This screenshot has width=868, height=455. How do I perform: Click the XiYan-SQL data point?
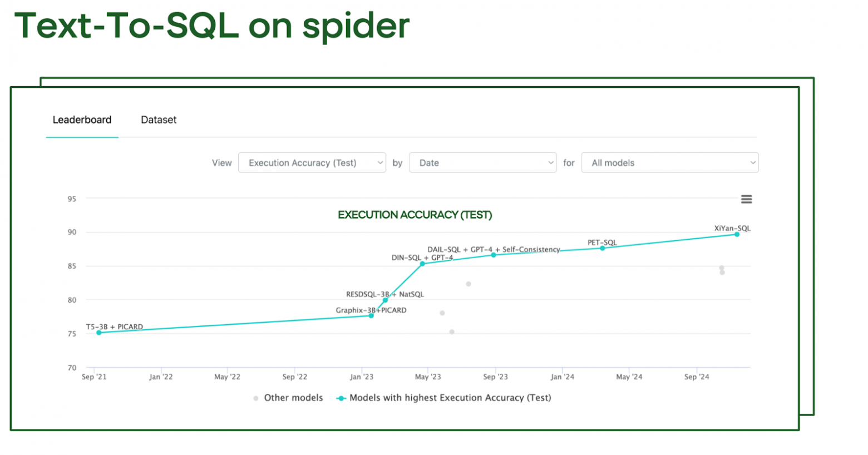[x=737, y=234]
